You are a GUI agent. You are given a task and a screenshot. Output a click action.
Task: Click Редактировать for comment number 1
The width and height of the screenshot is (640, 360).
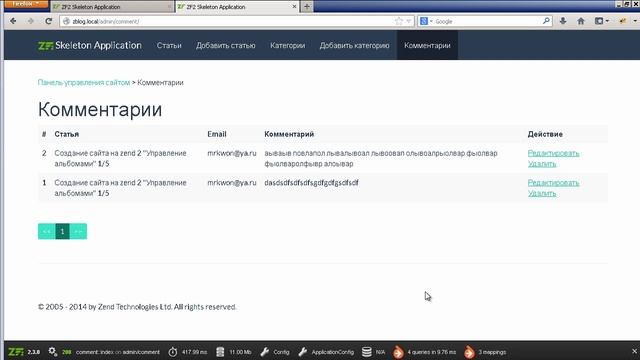(x=553, y=182)
